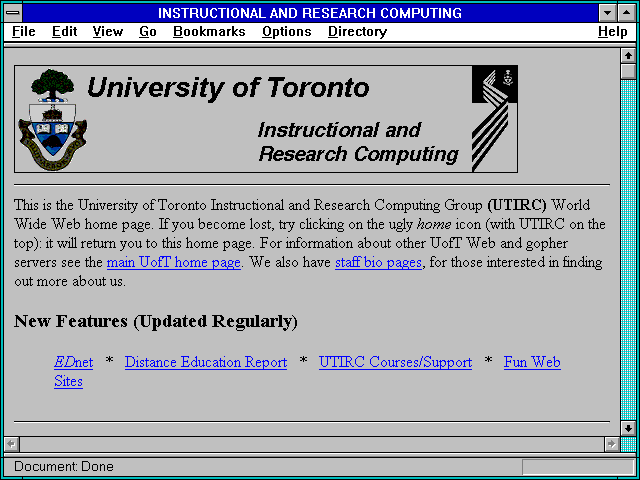Screen dimensions: 640x480
Task: Open the Go menu
Action: [x=148, y=31]
